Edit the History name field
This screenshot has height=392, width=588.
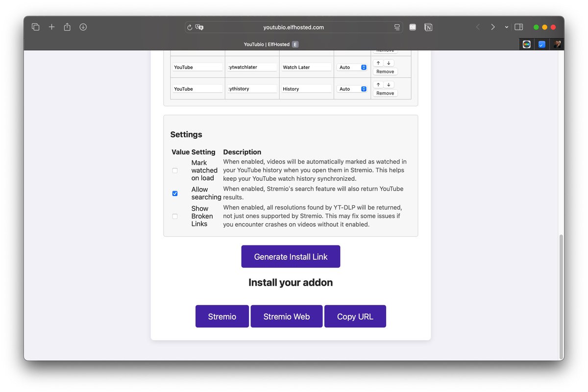(306, 89)
